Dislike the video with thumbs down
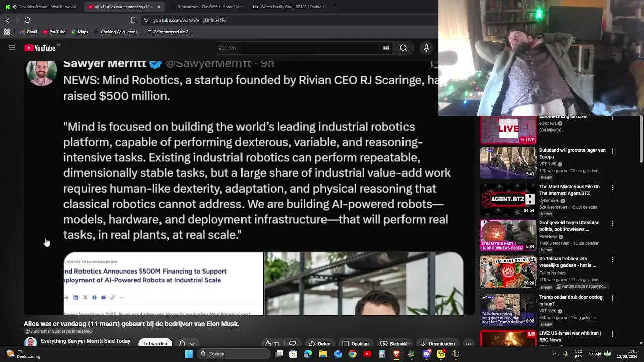Image resolution: width=644 pixels, height=362 pixels. point(293,344)
